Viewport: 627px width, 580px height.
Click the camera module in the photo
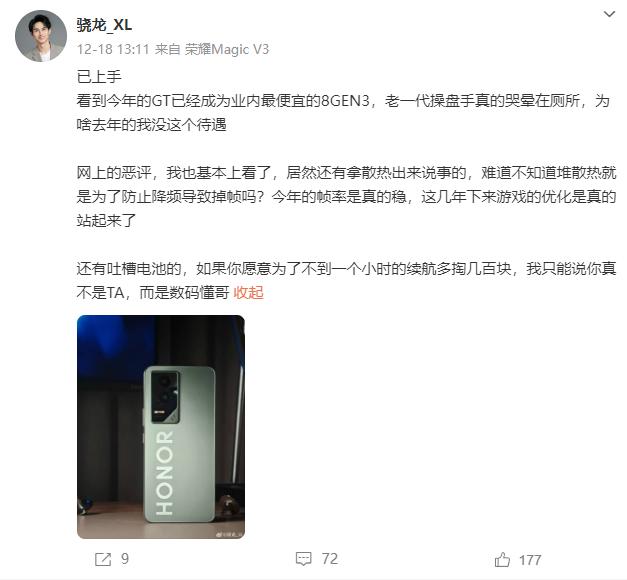pos(164,397)
